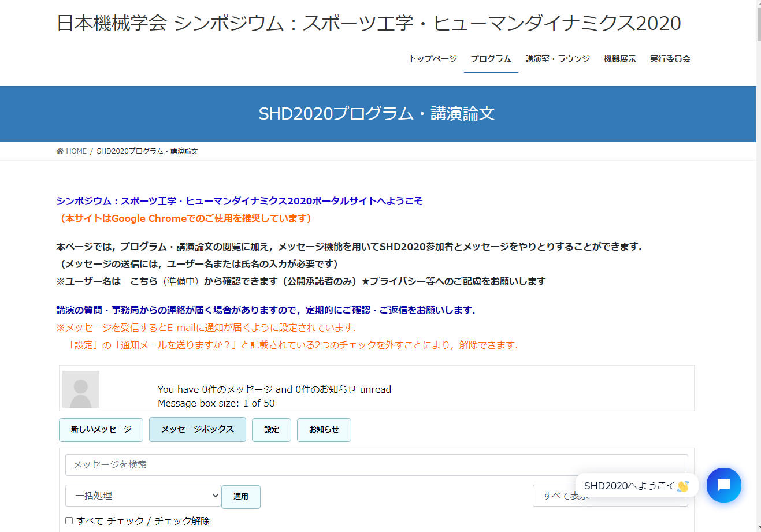The image size is (761, 532).
Task: Click the HOME breadcrumb link
Action: [76, 151]
